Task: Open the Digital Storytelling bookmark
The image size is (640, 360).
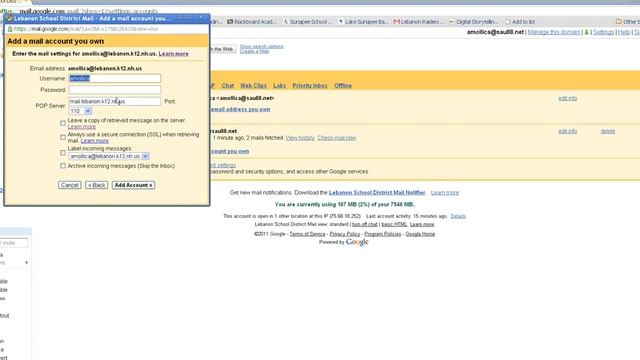Action: (473, 22)
